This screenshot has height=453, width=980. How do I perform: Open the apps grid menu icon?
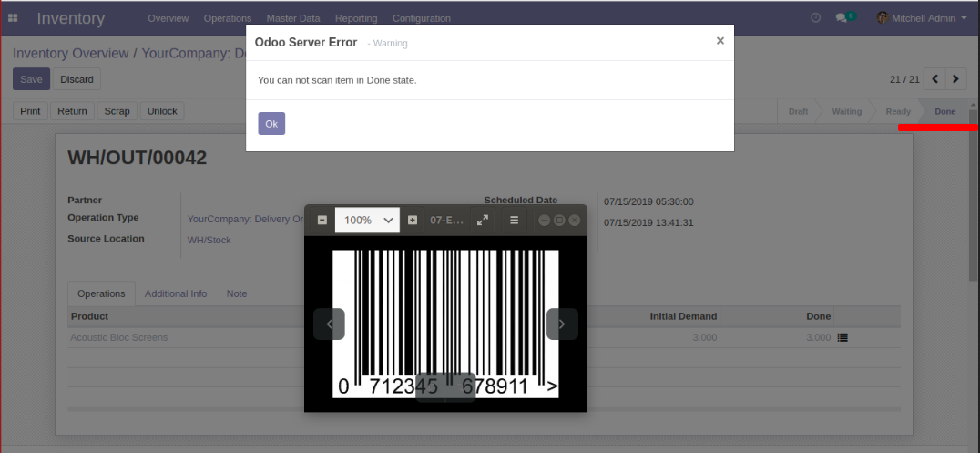pyautogui.click(x=13, y=18)
